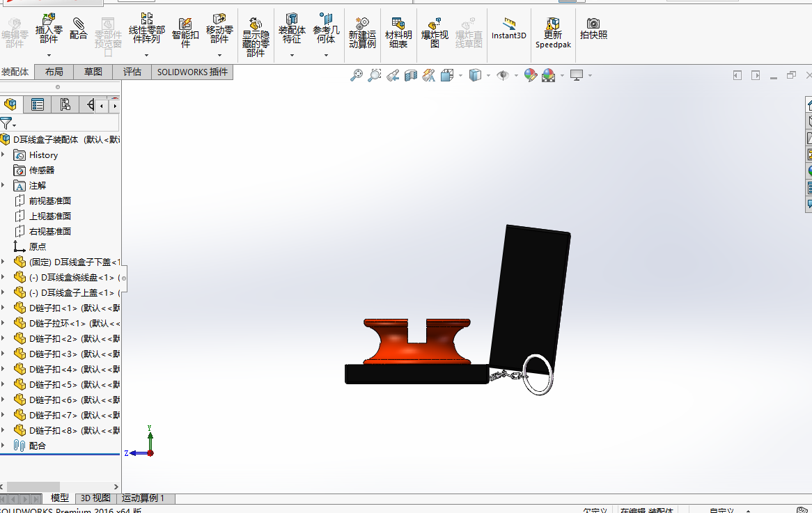Open the DimXpertManager tab icon

coord(89,105)
